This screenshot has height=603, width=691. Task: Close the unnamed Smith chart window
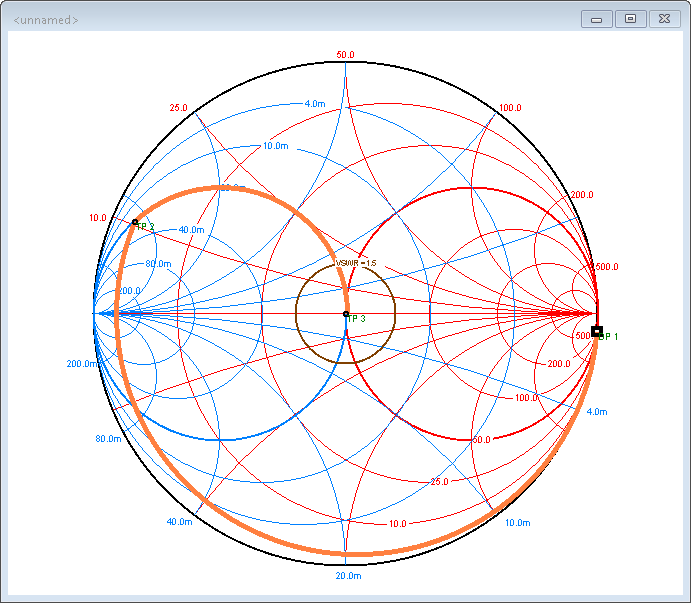tap(663, 19)
